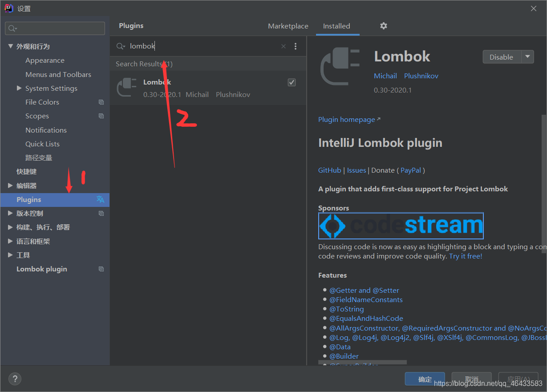Open the Disable button dropdown arrow
The image size is (547, 392).
click(x=527, y=57)
